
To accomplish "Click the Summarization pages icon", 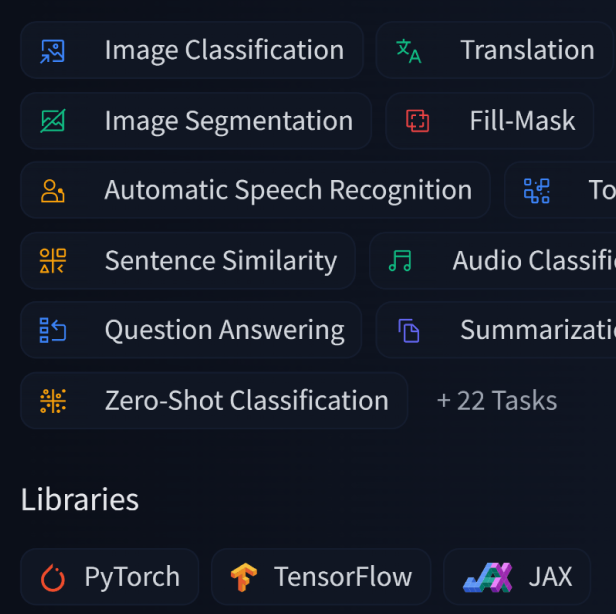I will tap(408, 330).
